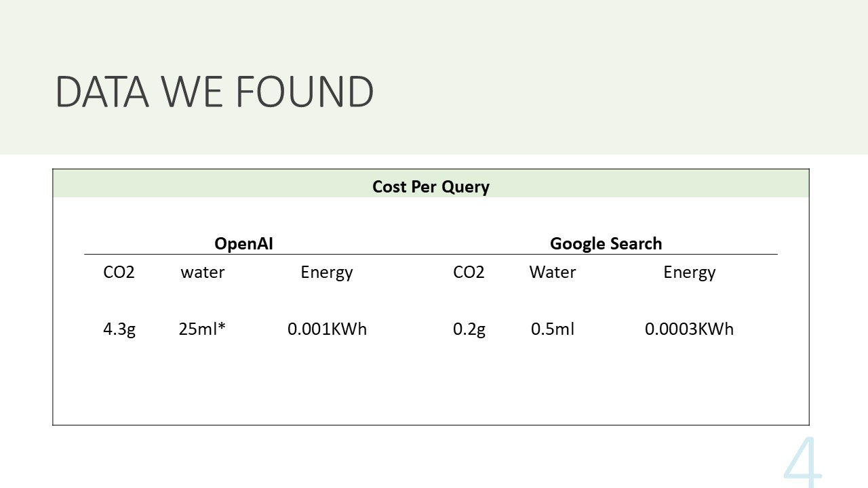Click the lowercase 'water' label under OpenAI
Viewport: 868px width, 488px height.
coord(202,272)
